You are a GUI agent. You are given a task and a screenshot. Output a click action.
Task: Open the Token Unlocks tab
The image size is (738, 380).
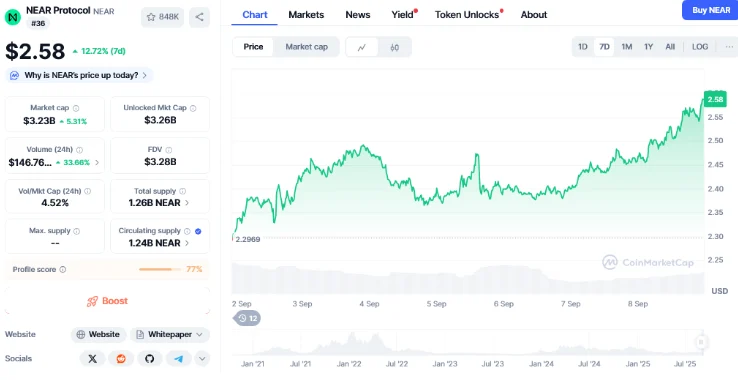pyautogui.click(x=467, y=15)
